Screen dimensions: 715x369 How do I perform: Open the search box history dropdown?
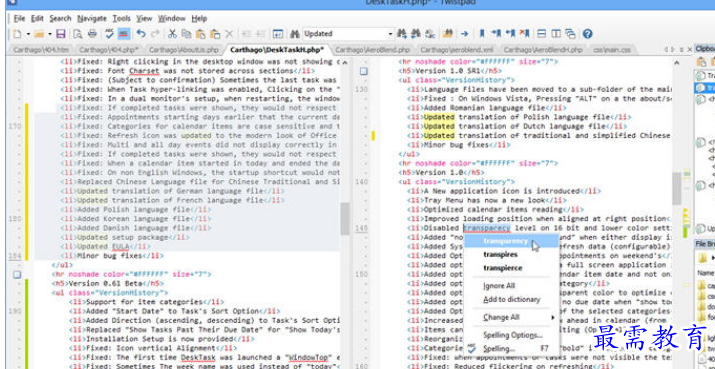[390, 34]
